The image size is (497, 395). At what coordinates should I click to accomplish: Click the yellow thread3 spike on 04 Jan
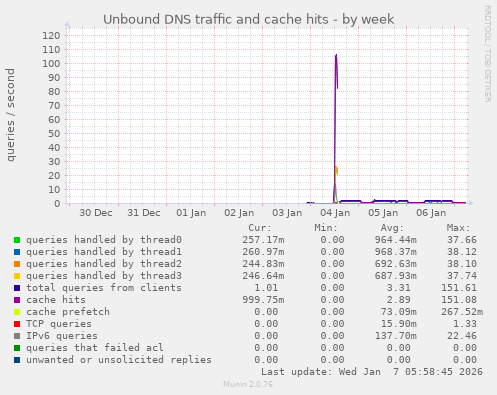337,171
